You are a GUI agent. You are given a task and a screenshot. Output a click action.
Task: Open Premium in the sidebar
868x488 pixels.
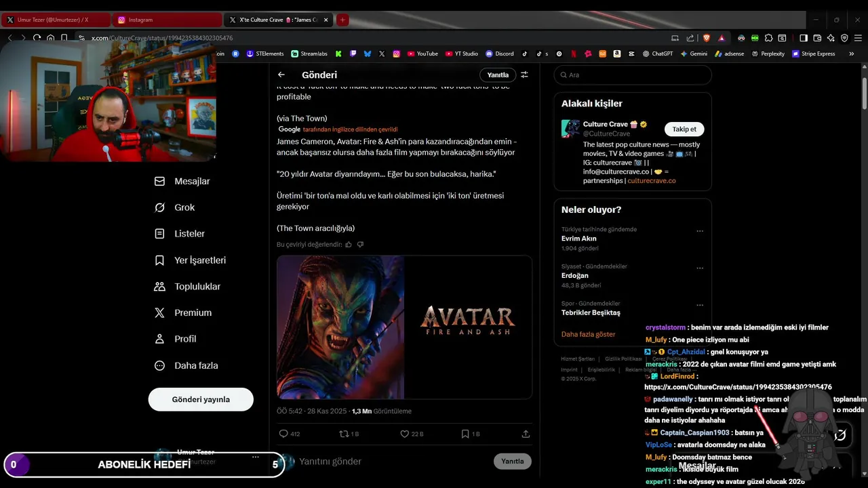(x=183, y=312)
